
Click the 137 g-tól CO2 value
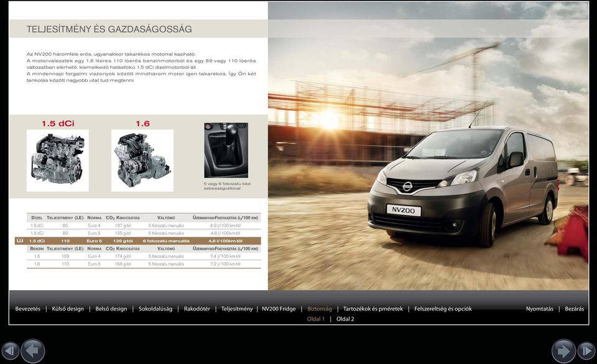(x=123, y=225)
